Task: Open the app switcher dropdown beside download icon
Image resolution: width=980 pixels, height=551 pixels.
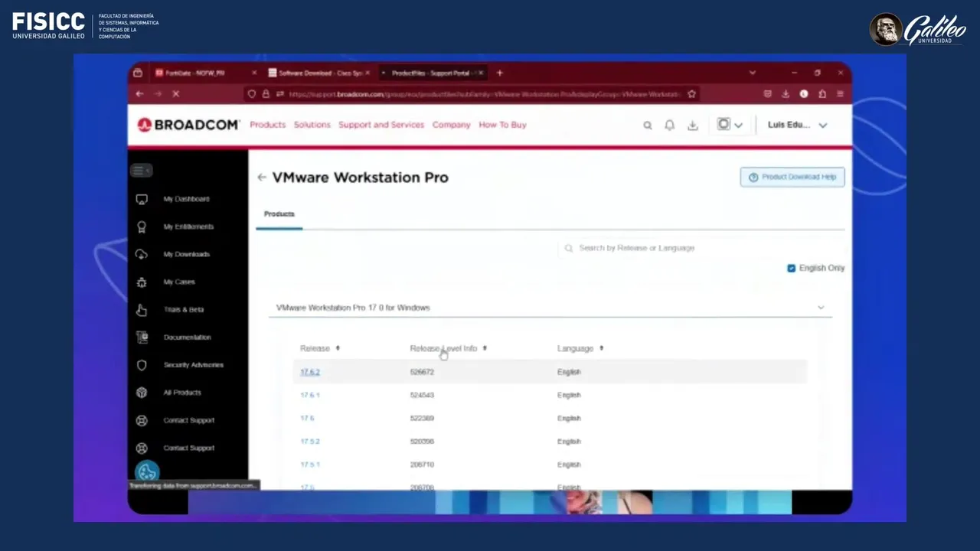Action: click(730, 125)
